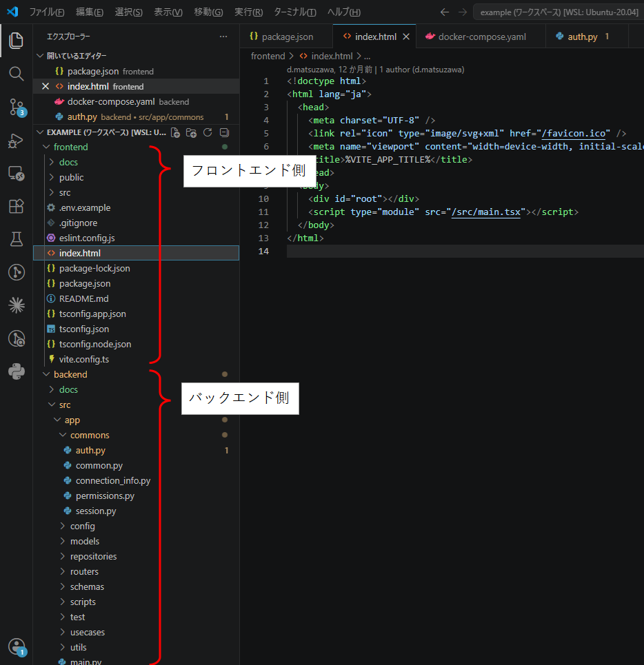Open the Search view icon
The width and height of the screenshot is (644, 665).
point(16,74)
